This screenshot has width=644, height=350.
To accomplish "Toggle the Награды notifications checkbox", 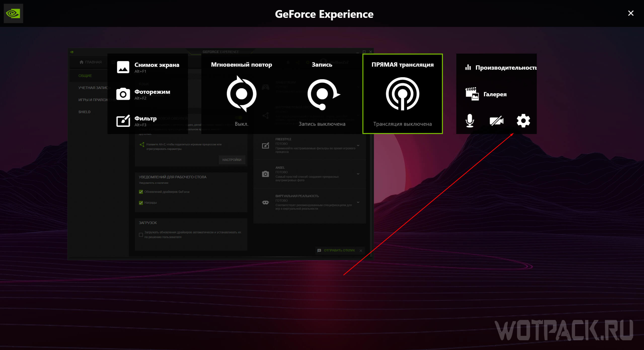I will click(x=141, y=203).
